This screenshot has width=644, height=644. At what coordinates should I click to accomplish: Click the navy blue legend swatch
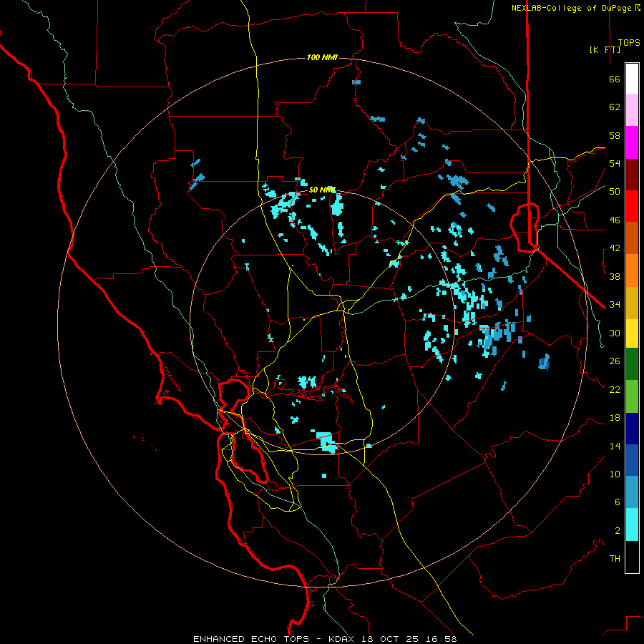[x=632, y=429]
